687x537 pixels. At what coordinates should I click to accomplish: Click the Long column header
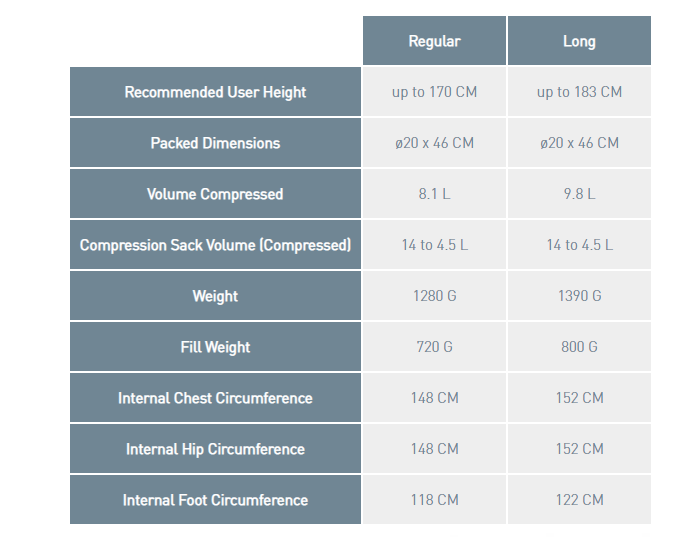(x=579, y=41)
